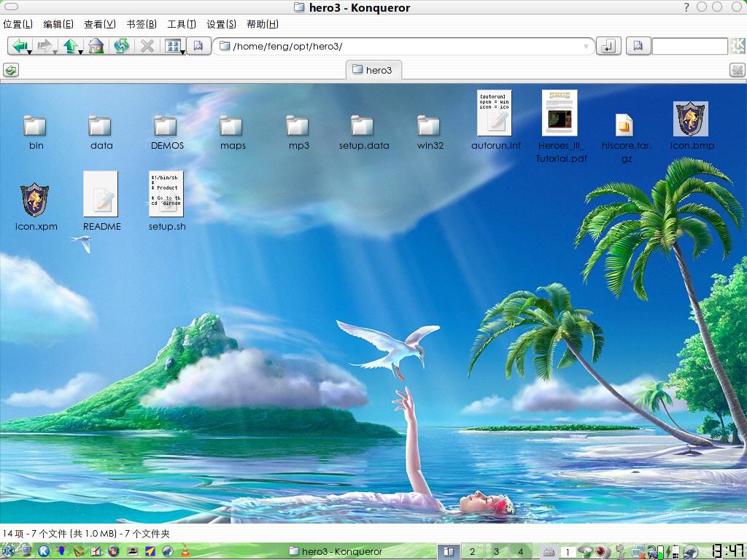Select the hero3 tab

[373, 71]
